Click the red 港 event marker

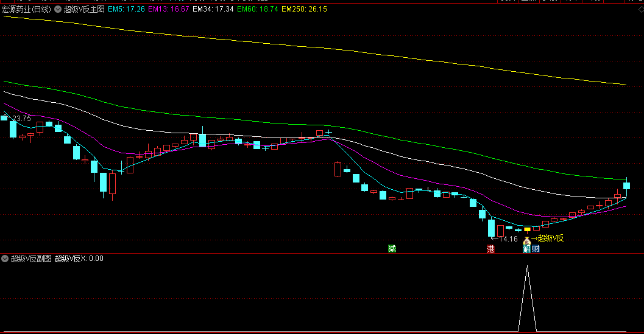pos(490,249)
